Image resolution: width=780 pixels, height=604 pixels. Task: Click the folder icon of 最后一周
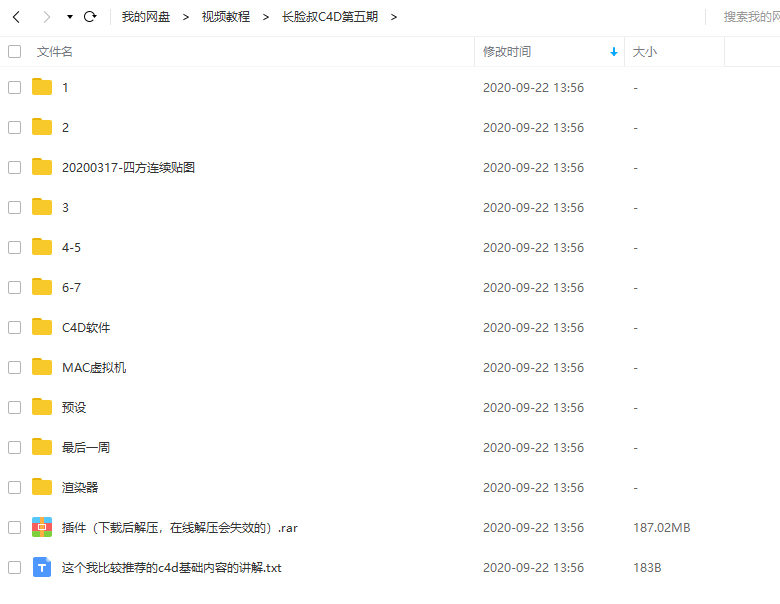[42, 446]
